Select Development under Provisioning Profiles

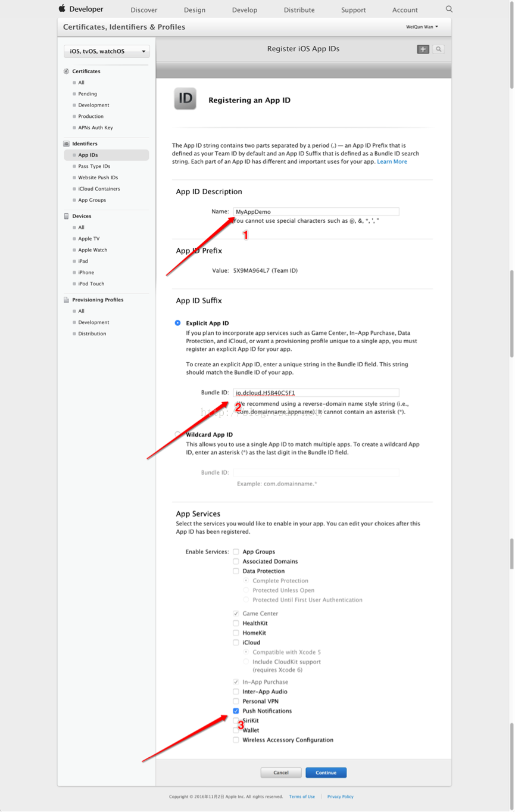tap(93, 322)
